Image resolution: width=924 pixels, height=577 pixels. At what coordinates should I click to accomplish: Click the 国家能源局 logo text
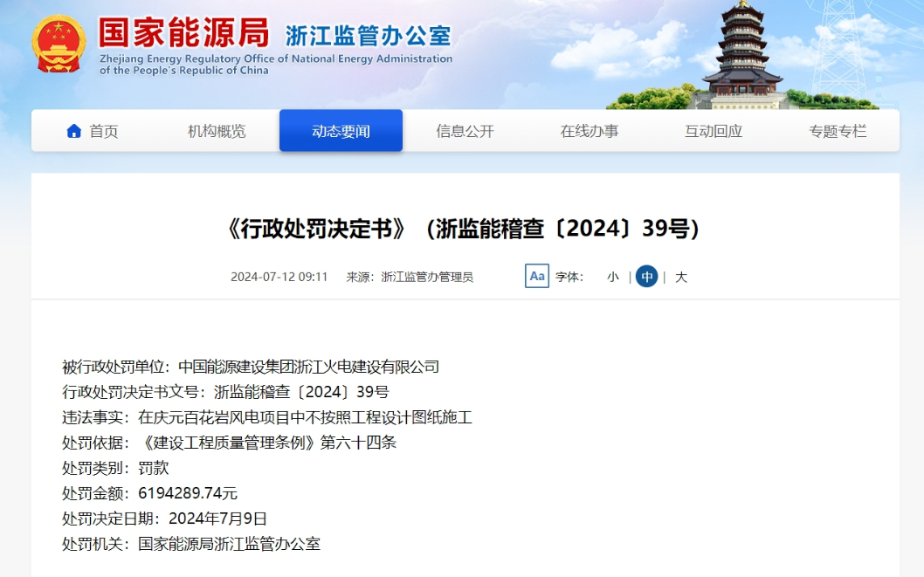click(183, 33)
